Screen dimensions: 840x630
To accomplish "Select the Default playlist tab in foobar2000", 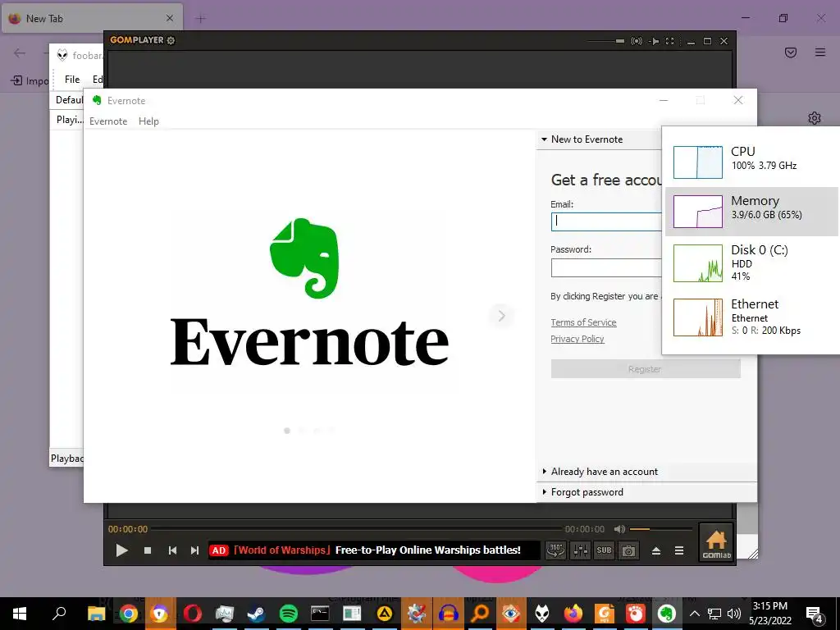I will [70, 100].
